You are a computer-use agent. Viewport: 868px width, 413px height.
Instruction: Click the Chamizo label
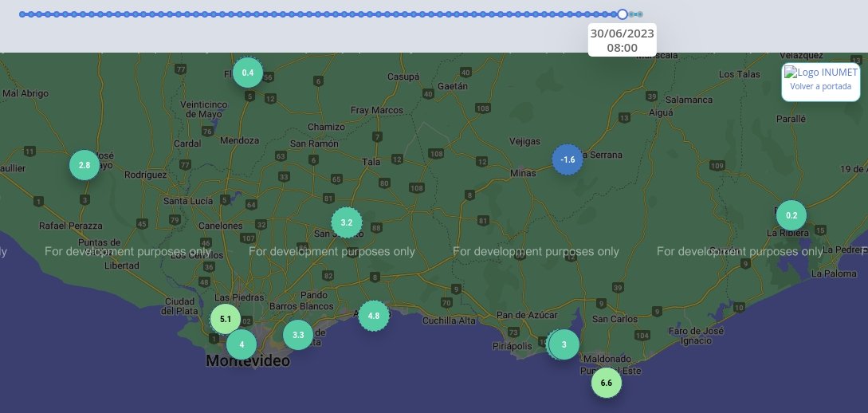326,127
